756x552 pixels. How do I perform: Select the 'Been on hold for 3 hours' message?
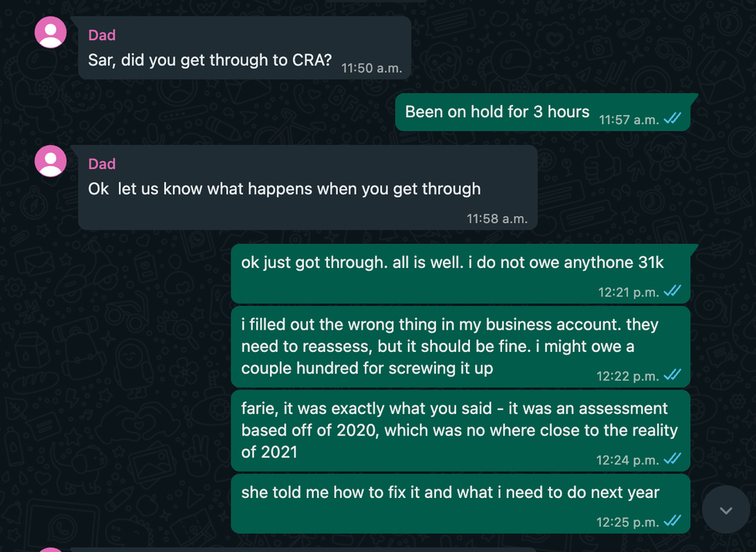tap(497, 112)
